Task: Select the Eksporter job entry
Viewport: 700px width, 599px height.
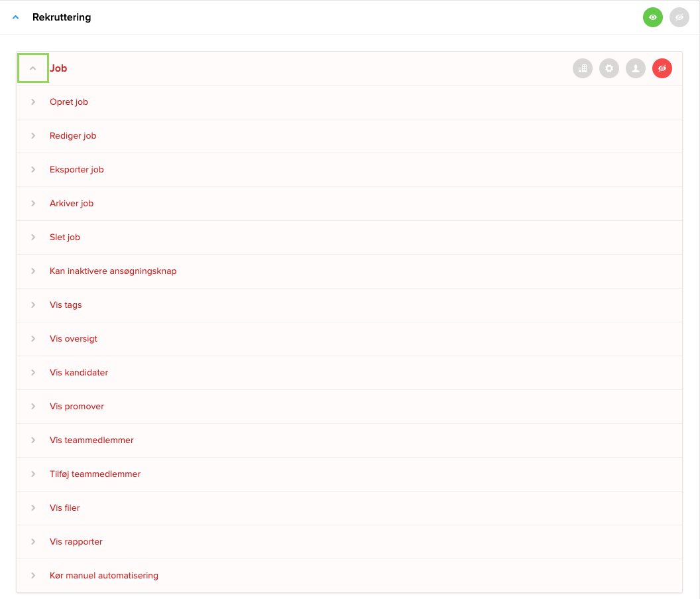Action: (x=77, y=169)
